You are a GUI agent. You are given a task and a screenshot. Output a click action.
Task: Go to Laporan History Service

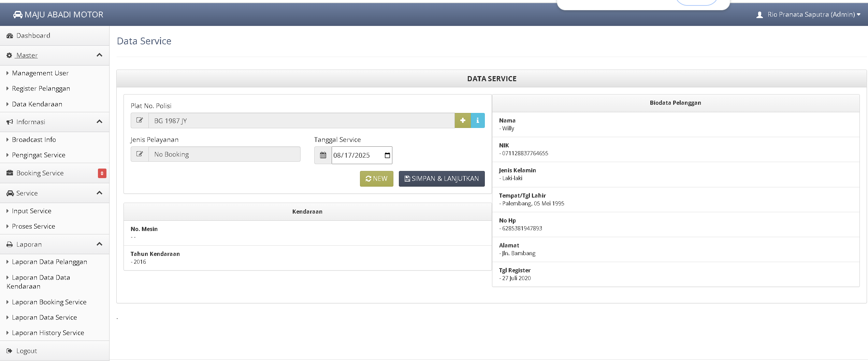click(x=48, y=333)
